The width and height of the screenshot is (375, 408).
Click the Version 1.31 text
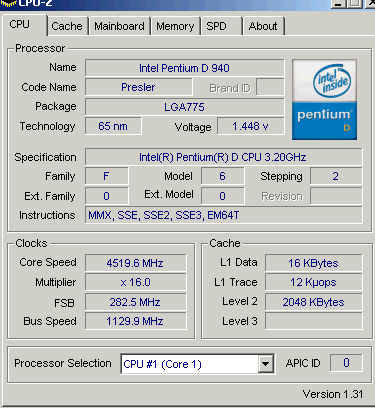[333, 394]
